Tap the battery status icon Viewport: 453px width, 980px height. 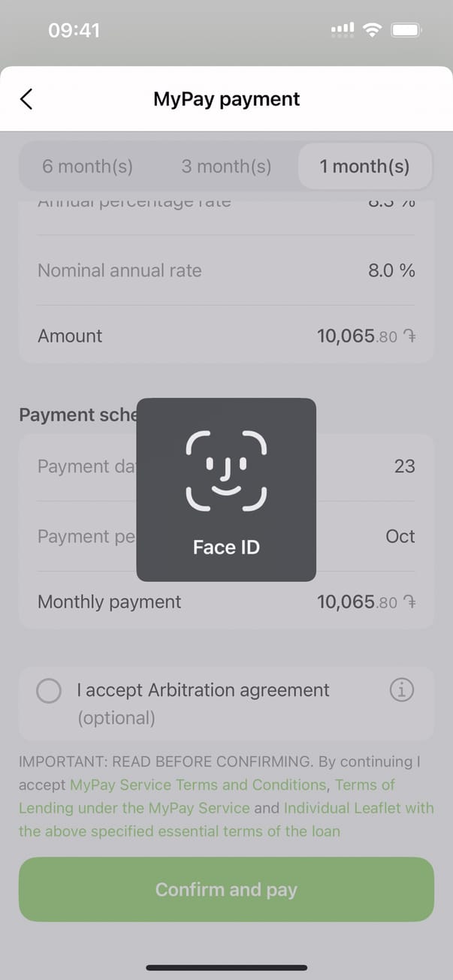(x=406, y=30)
